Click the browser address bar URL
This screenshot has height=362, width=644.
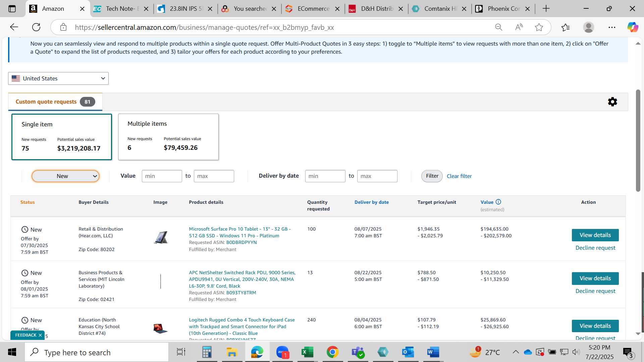coord(204,27)
